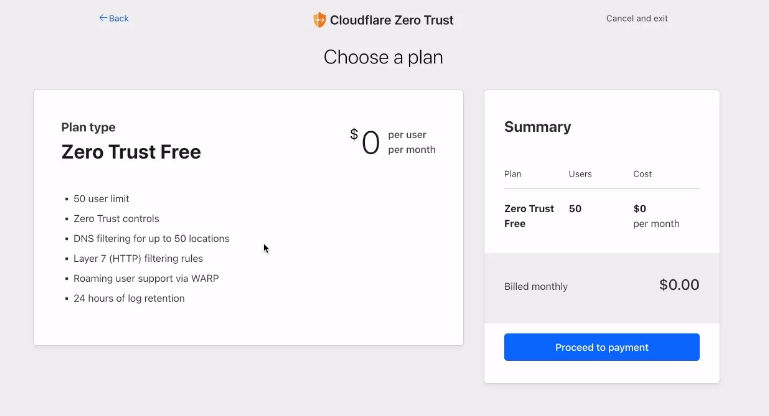Click the Cloudflare Zero Trust title text
769x416 pixels.
coord(392,19)
